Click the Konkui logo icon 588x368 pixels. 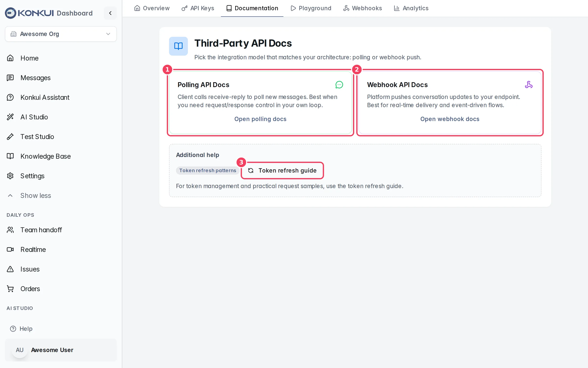(x=11, y=13)
